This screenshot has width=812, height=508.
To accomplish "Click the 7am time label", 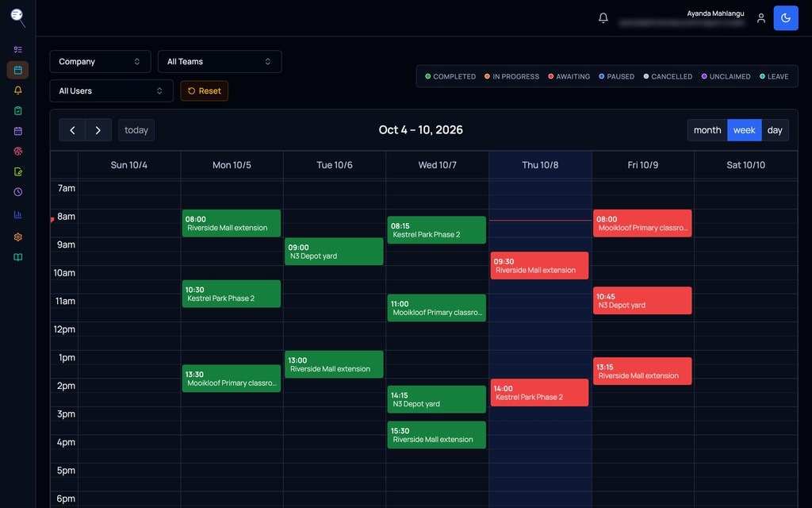I will pyautogui.click(x=67, y=188).
